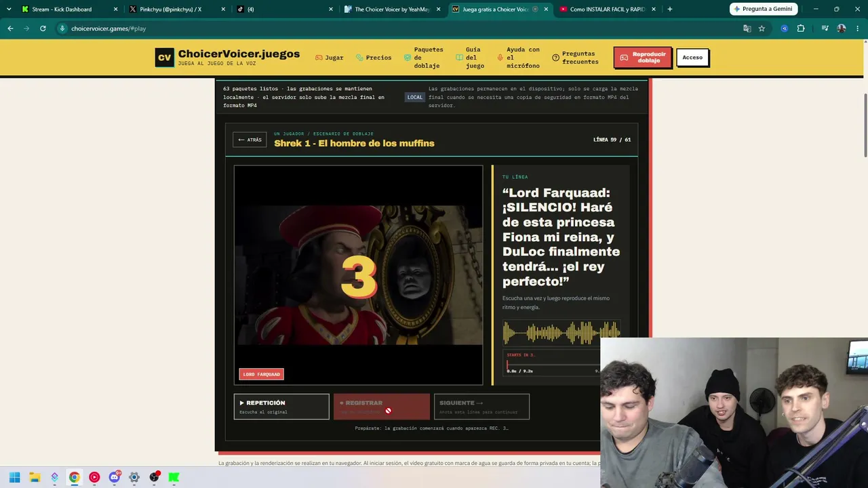Open the Chrome profile avatar
868x488 pixels.
pyautogui.click(x=842, y=28)
